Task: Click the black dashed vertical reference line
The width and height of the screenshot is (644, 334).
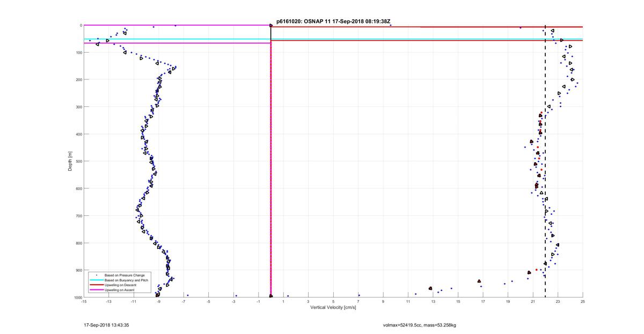Action: 545,161
